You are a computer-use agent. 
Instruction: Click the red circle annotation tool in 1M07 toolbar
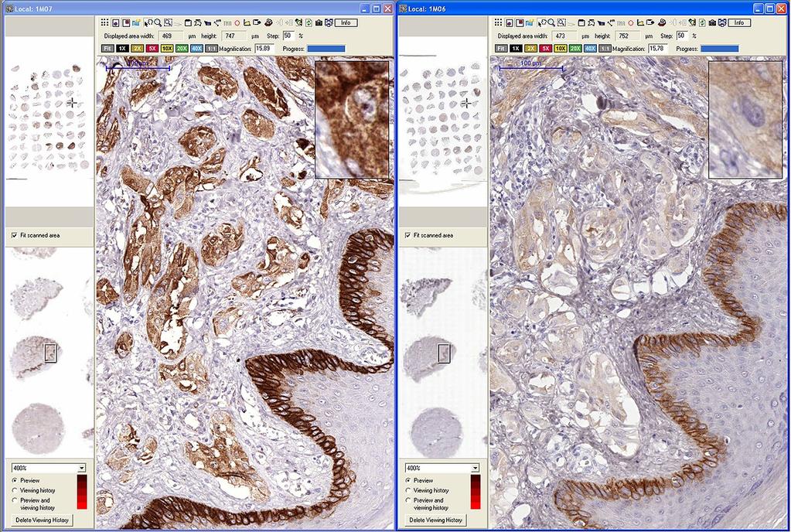point(237,22)
